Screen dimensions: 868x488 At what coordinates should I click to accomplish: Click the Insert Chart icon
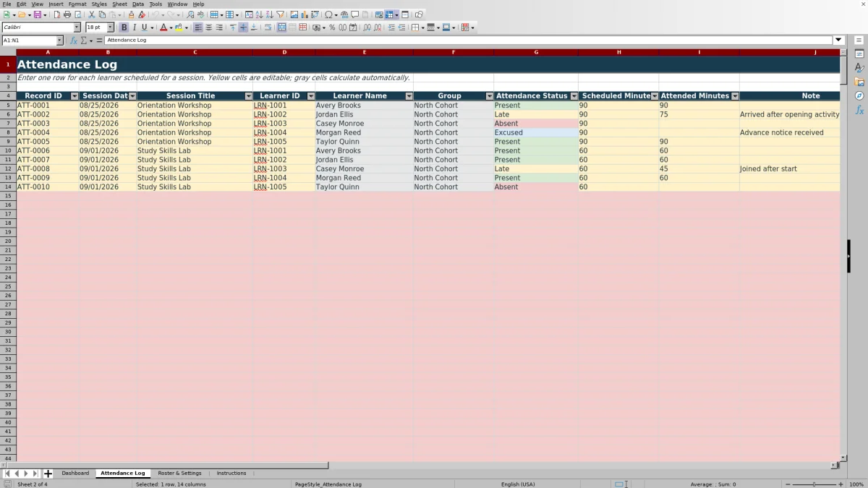click(x=305, y=14)
